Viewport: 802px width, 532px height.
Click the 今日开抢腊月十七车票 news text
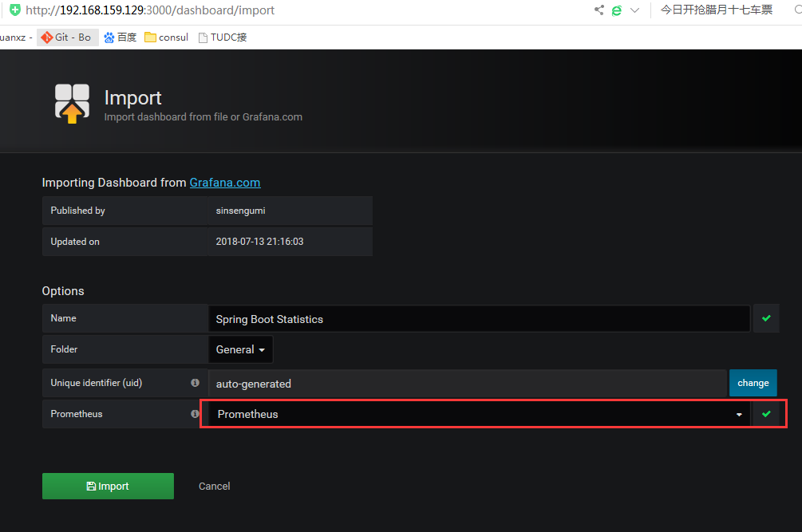(716, 10)
